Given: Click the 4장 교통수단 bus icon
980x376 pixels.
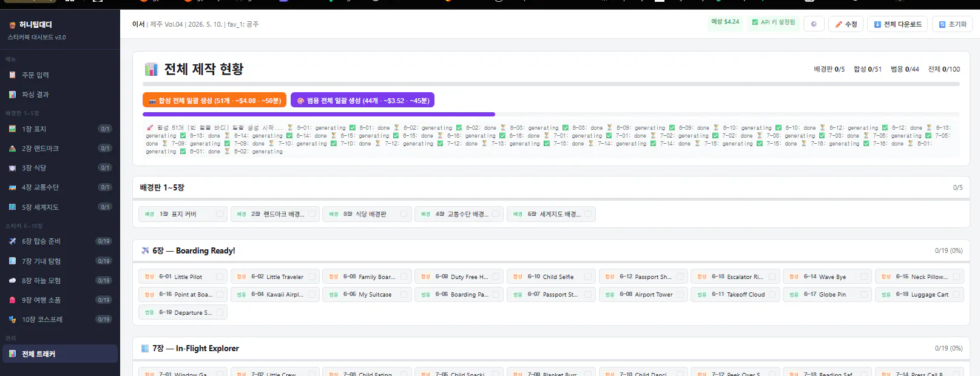Looking at the screenshot, I should pyautogui.click(x=12, y=187).
